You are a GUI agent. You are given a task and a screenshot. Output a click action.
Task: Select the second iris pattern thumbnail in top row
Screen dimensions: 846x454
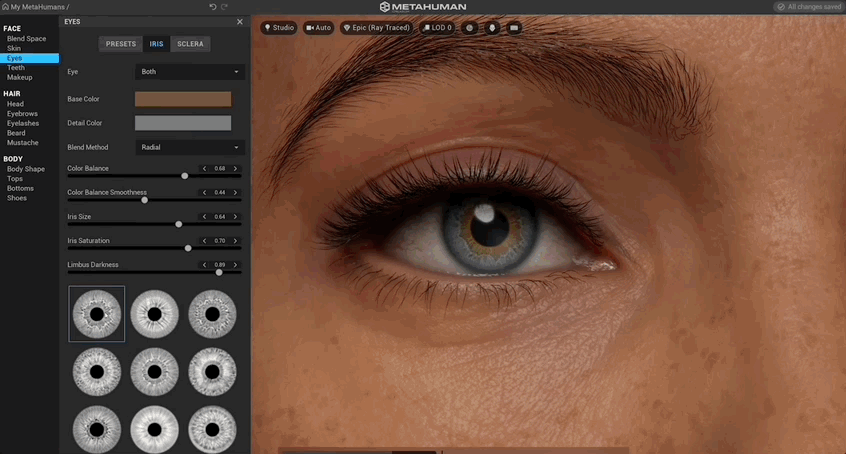155,314
